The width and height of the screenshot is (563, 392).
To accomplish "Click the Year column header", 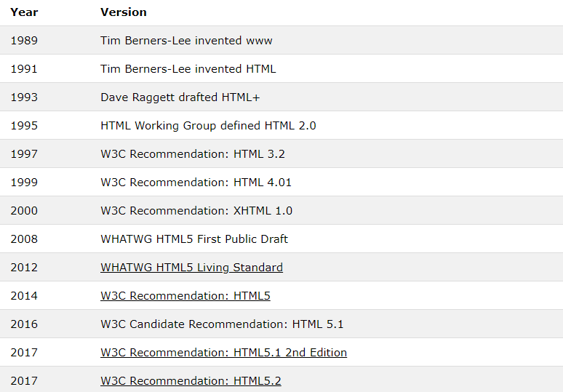I will point(24,12).
